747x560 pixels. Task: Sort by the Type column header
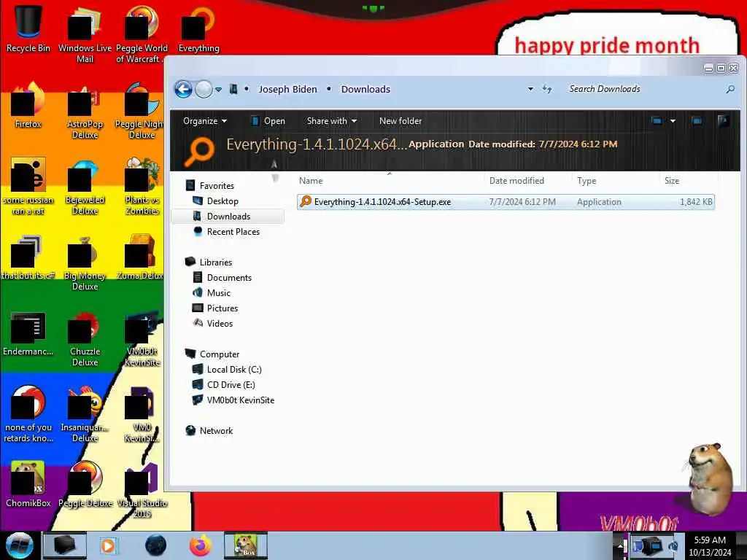tap(587, 181)
